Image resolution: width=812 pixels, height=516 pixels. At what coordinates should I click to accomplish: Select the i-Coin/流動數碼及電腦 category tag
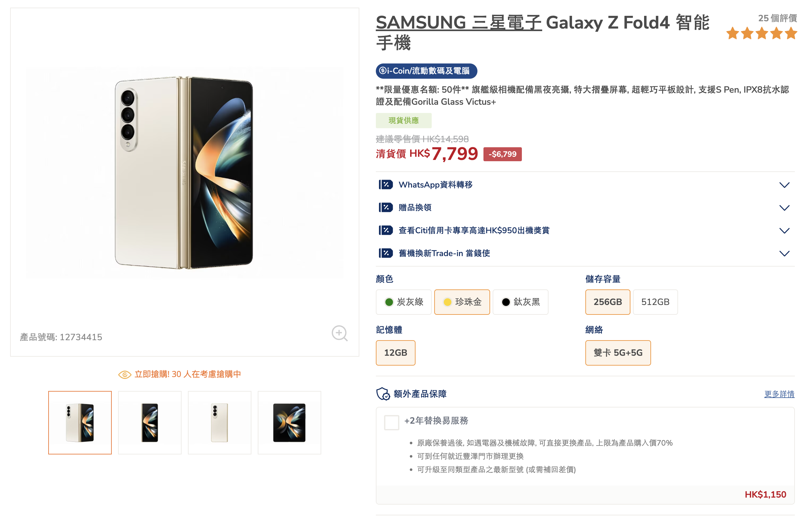[426, 71]
